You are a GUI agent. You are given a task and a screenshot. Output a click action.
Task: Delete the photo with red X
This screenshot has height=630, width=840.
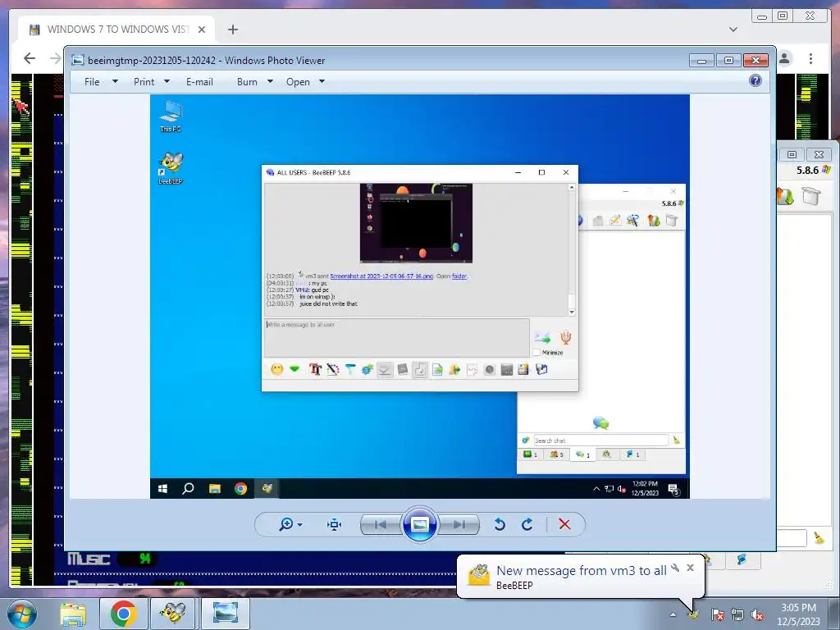click(x=564, y=524)
